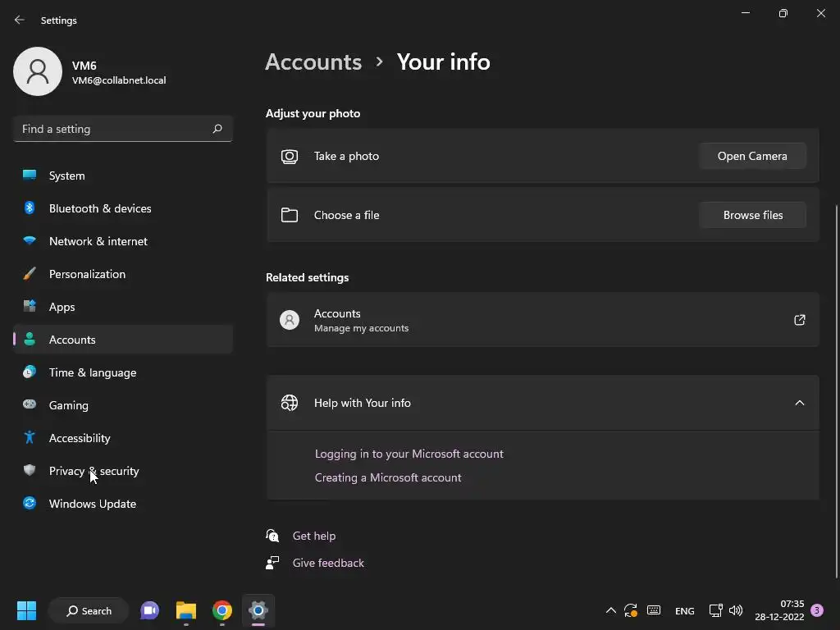Click Accounts in the breadcrumb
Viewport: 840px width, 630px height.
[313, 62]
